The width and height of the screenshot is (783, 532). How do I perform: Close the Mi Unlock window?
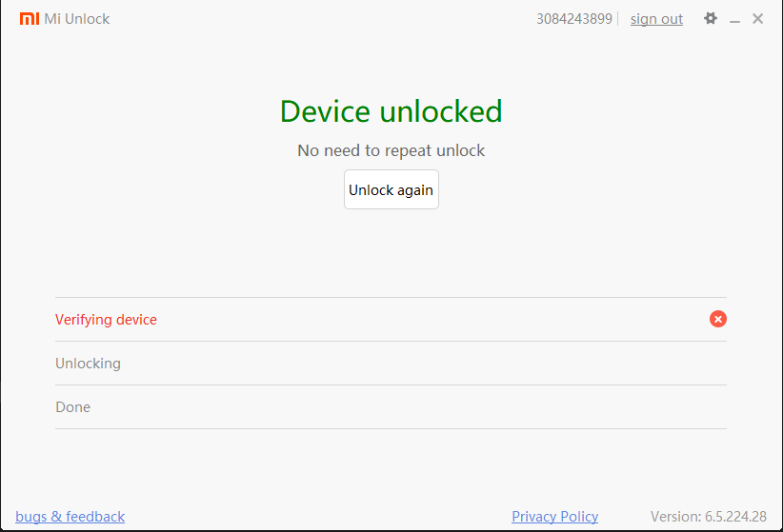pos(758,18)
